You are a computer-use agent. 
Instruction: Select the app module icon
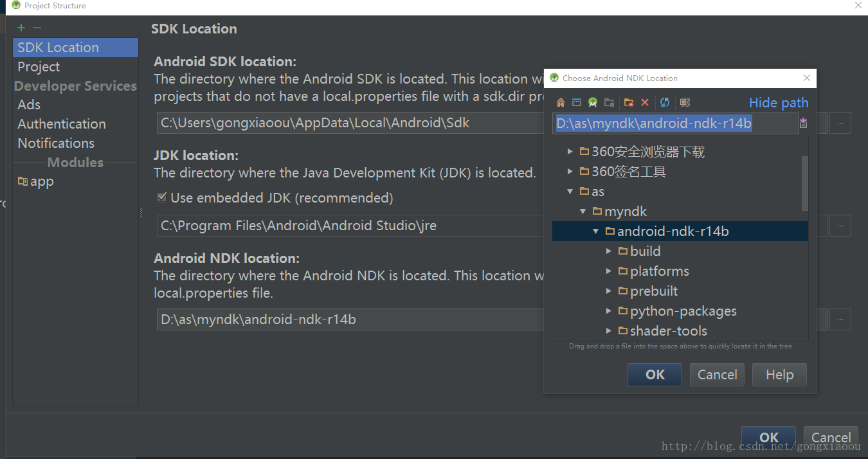coord(23,181)
